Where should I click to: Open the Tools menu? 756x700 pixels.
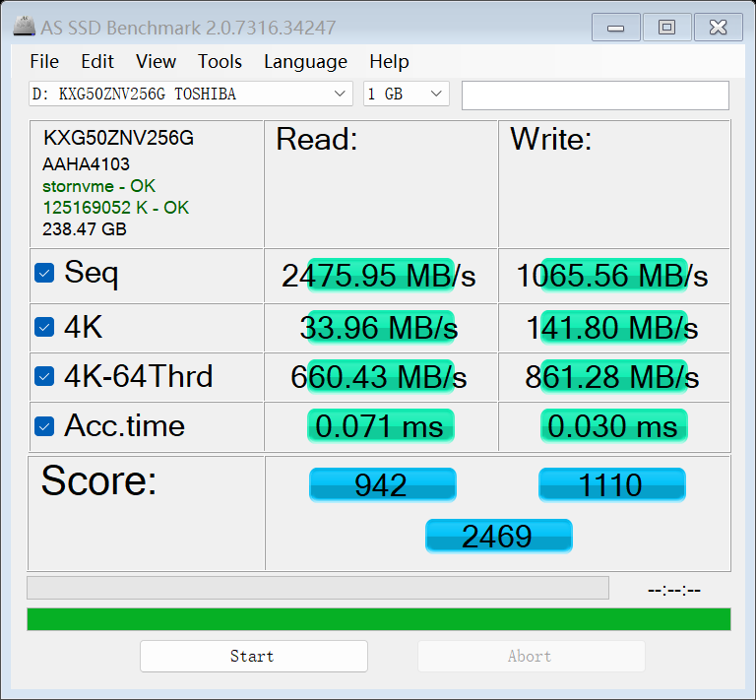[x=220, y=62]
